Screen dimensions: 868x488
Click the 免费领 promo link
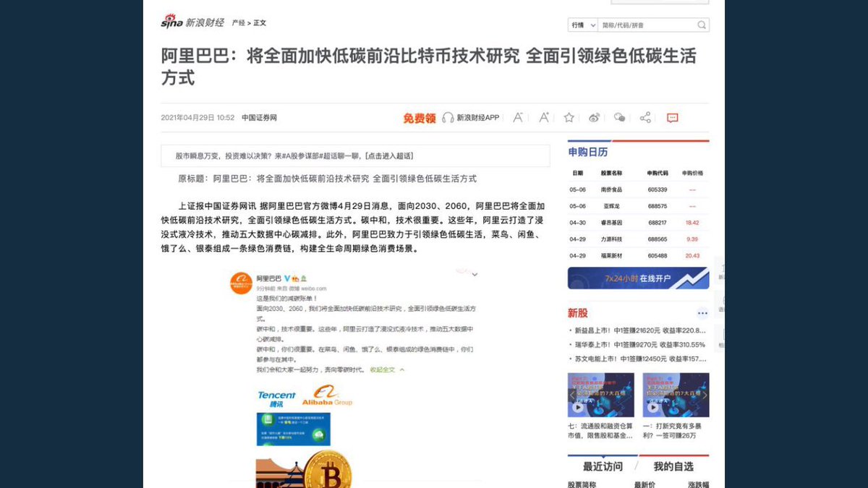tap(420, 118)
